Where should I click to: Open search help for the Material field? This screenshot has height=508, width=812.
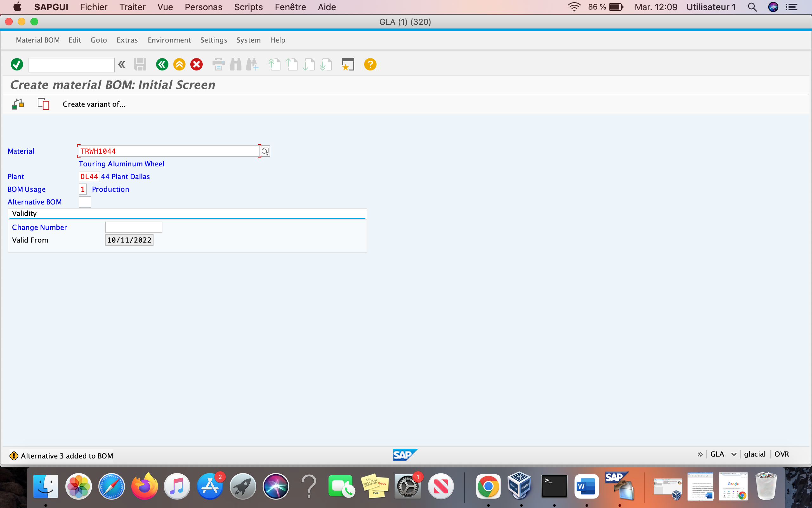[265, 151]
